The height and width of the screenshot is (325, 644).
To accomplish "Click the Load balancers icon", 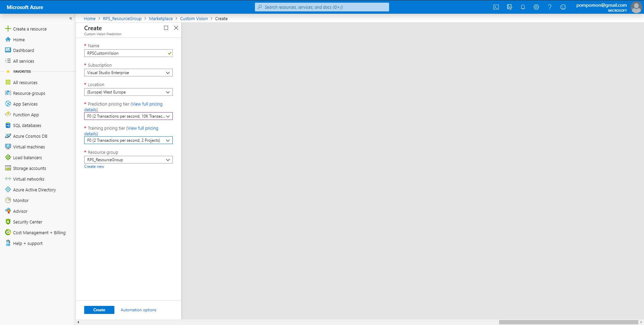I will coord(8,157).
